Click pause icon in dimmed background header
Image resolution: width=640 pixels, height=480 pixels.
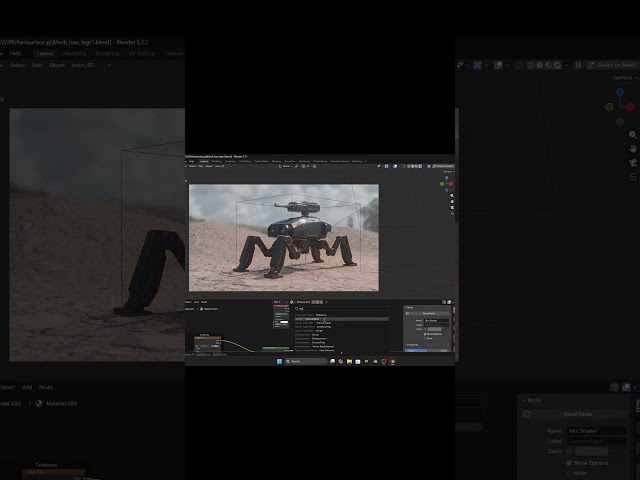pos(578,65)
